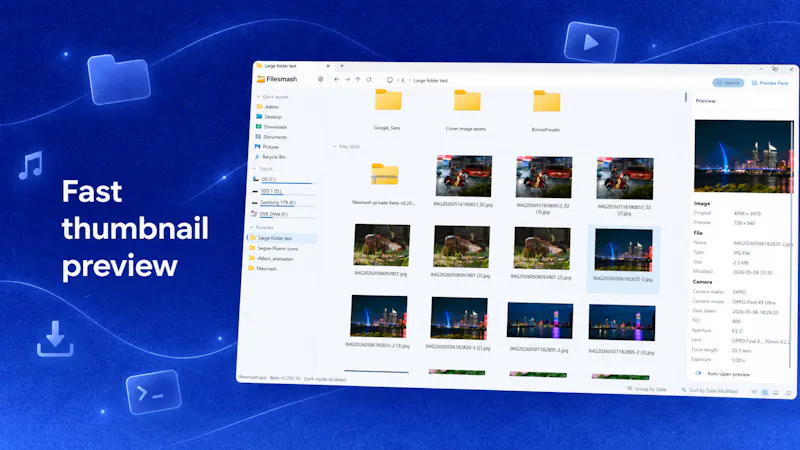800x450 pixels.
Task: Select thumbnail IMG20260516180853_02 (3).jpg
Action: pos(544,177)
